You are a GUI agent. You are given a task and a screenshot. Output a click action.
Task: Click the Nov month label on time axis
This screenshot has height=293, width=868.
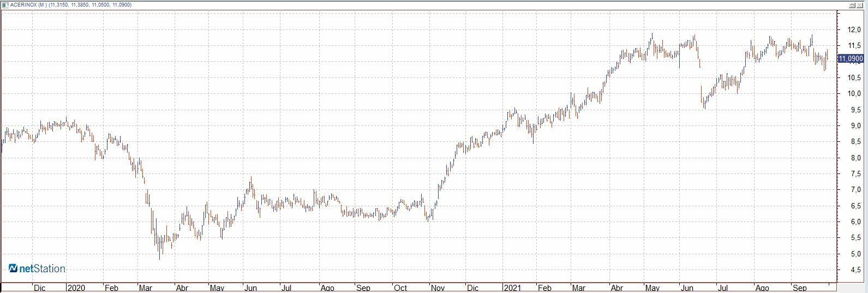click(x=438, y=287)
